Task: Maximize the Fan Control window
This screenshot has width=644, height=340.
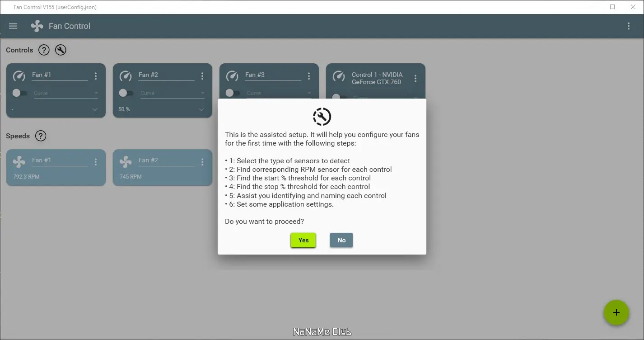Action: [x=612, y=7]
